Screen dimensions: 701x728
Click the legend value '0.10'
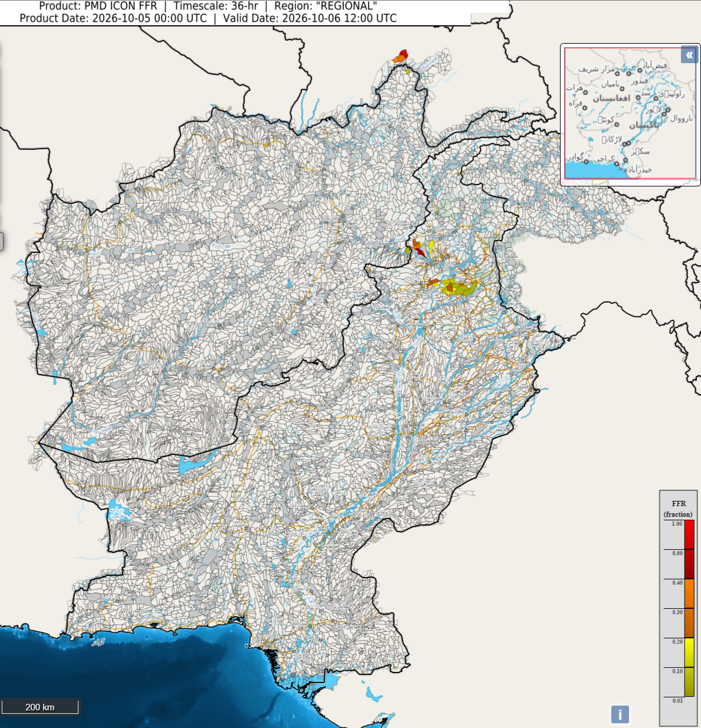pos(677,671)
